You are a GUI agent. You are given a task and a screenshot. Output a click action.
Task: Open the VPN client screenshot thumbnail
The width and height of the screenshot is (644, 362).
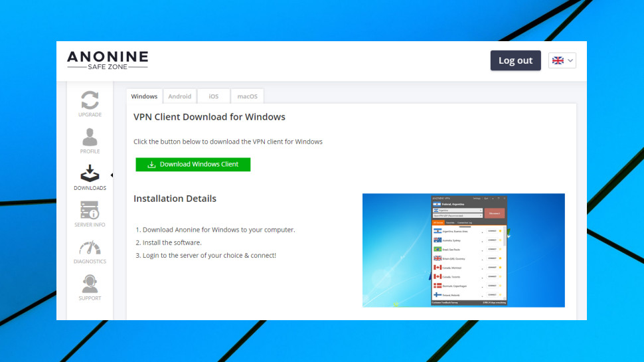click(463, 250)
